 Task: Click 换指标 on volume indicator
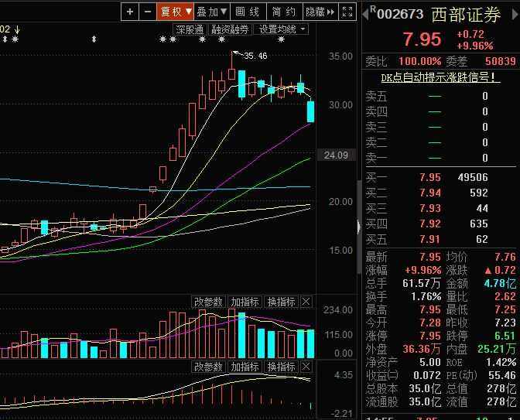(x=281, y=302)
